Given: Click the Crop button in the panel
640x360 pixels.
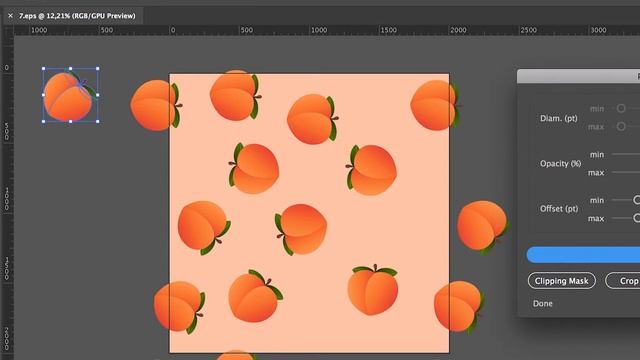Looking at the screenshot, I should [623, 281].
